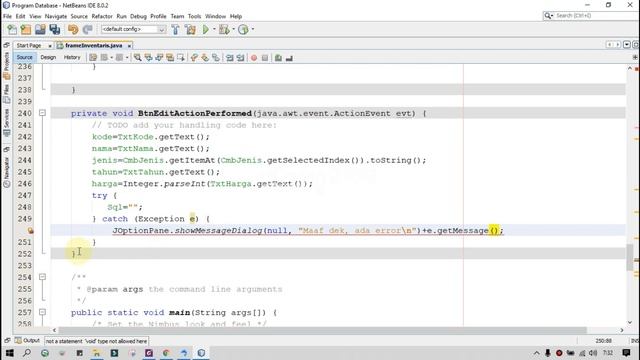Click the New File toolbar icon
Viewport: 640px width, 360px height.
pos(12,29)
